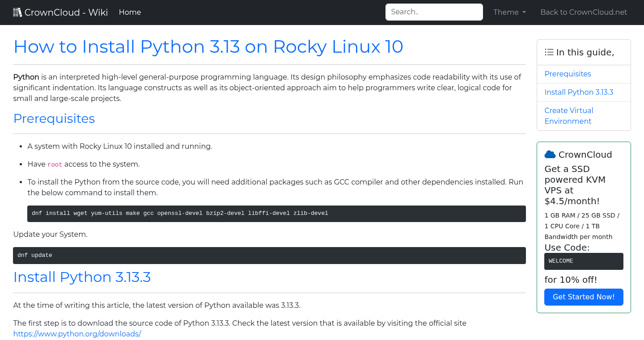644x340 pixels.
Task: Click the CrownCloud - Wiki brand text
Action: (x=66, y=13)
